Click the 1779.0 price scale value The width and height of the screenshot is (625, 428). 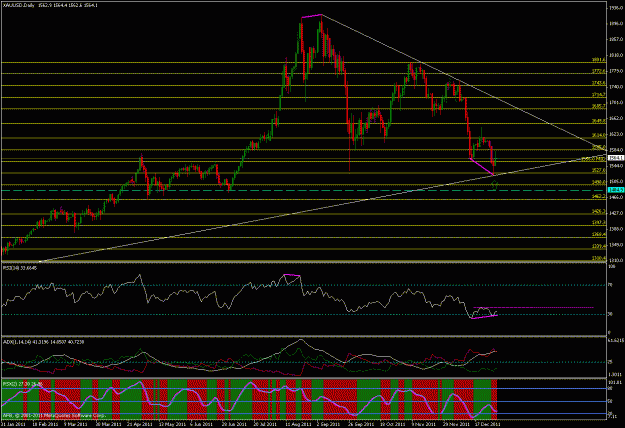click(x=615, y=71)
